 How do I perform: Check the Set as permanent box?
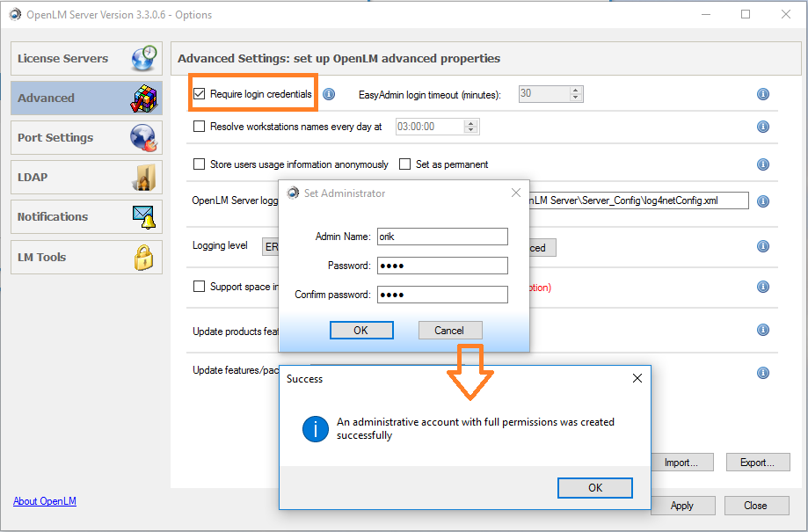tap(405, 164)
